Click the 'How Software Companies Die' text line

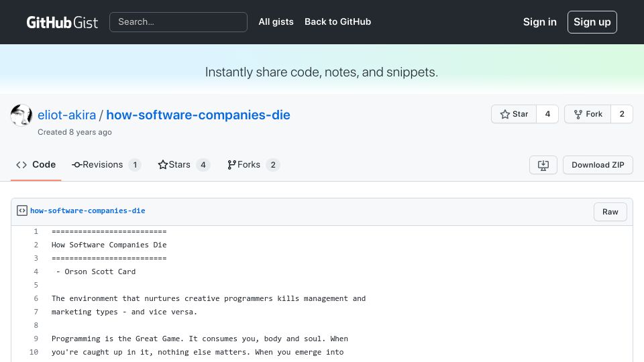[x=109, y=245]
